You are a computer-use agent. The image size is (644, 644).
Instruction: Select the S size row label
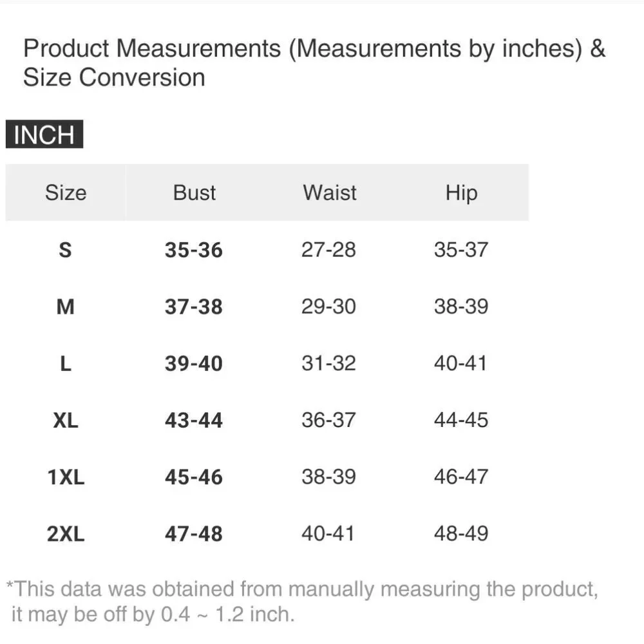[65, 249]
